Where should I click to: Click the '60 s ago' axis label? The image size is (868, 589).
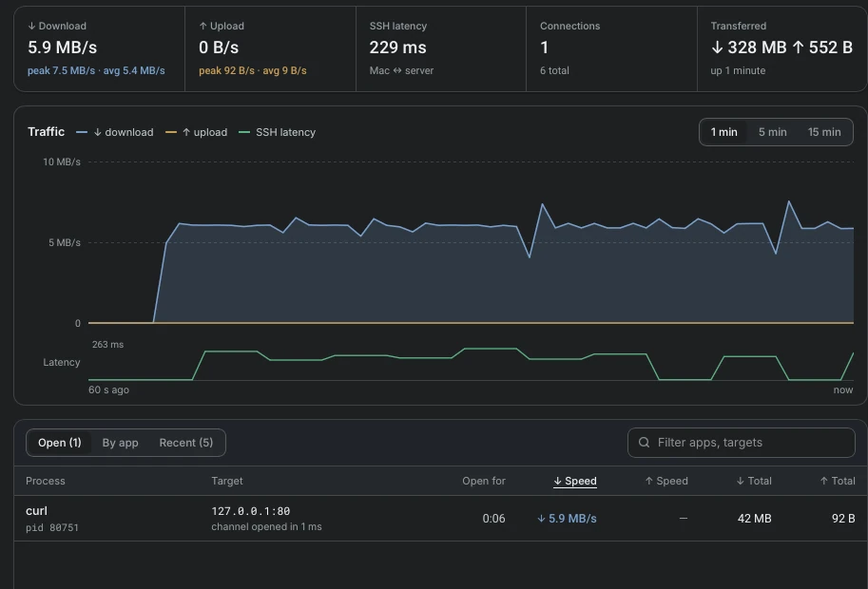pos(108,389)
